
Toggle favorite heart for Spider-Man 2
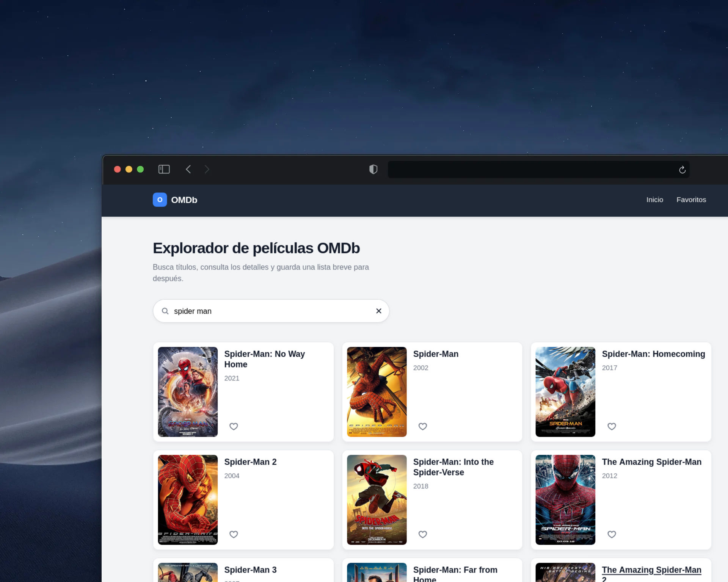click(234, 534)
